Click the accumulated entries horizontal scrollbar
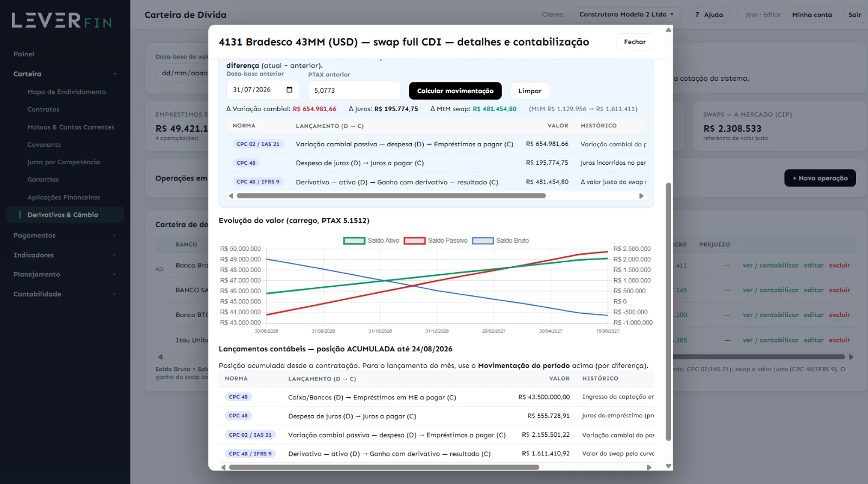 tap(384, 467)
